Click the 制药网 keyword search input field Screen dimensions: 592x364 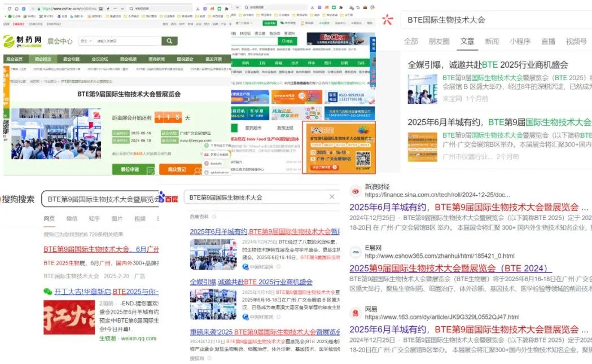[x=128, y=41]
